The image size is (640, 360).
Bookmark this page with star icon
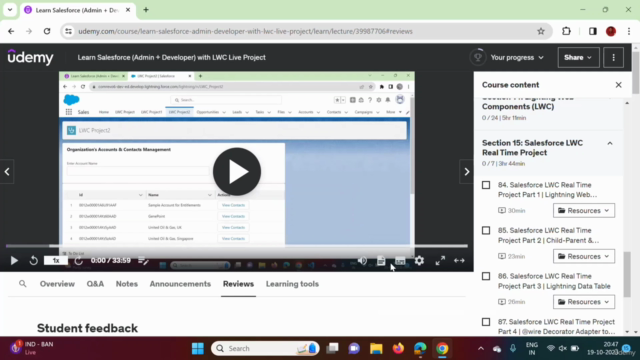[x=541, y=31]
